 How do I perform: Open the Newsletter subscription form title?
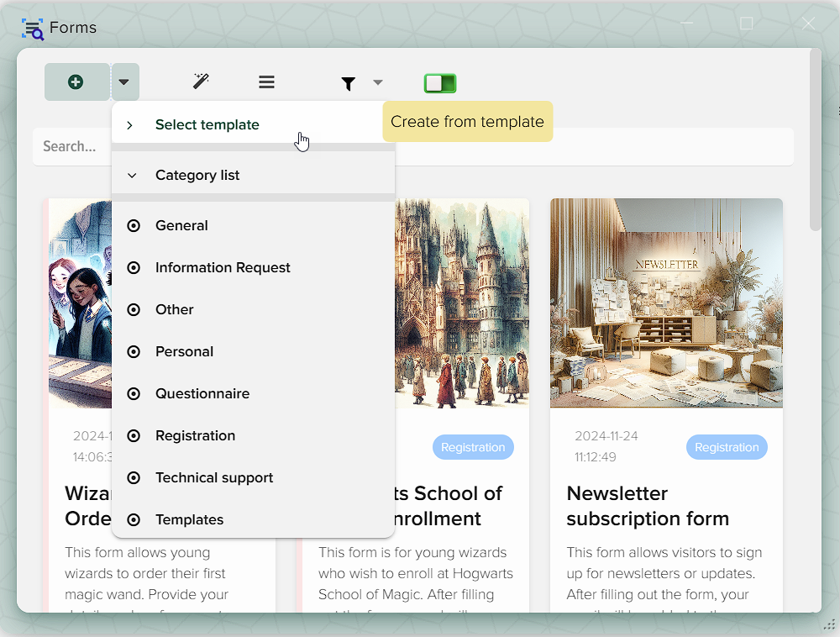click(648, 506)
